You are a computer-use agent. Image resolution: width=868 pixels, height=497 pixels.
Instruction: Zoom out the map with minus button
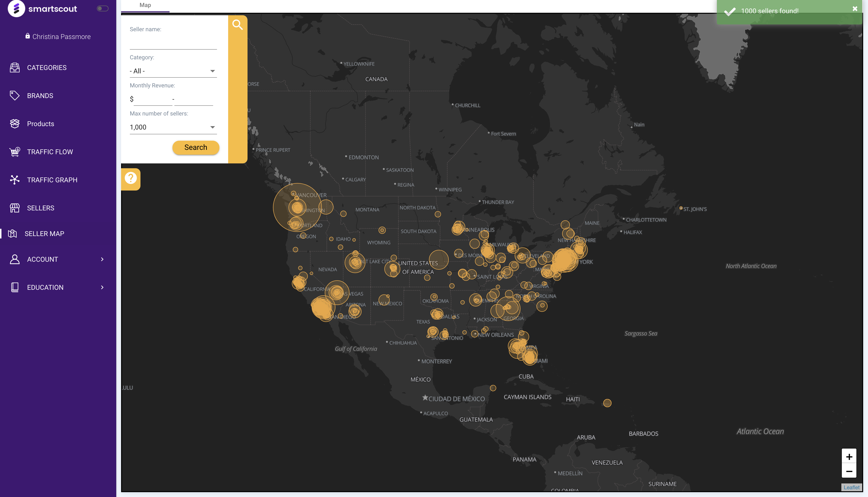pos(849,471)
